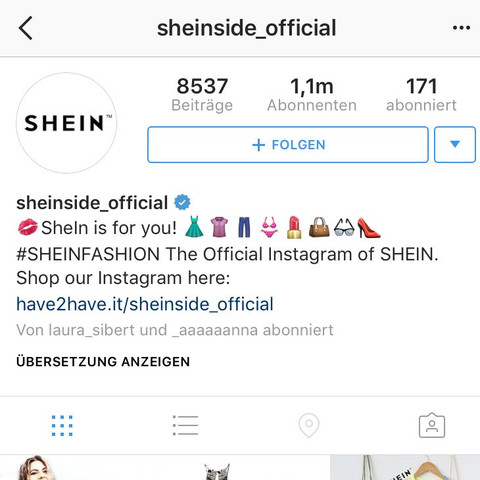Tap the SHEIN profile picture
480x480 pixels.
tap(66, 123)
